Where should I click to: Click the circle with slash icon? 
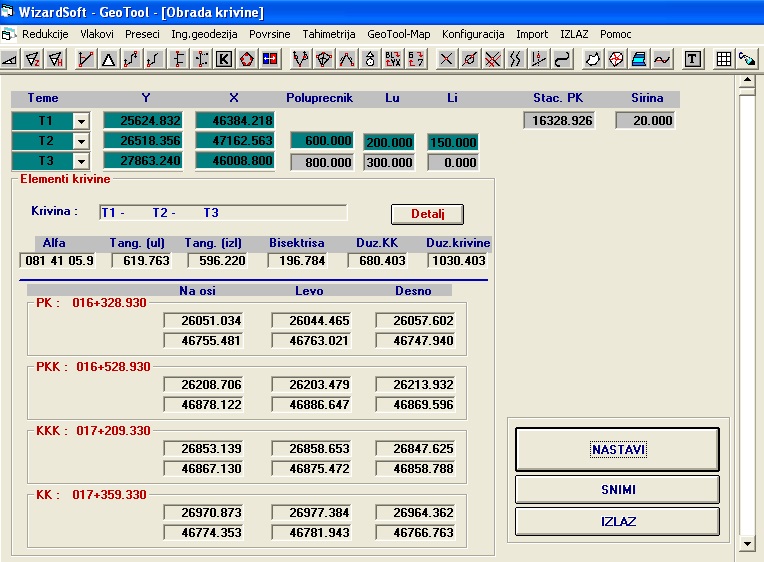tap(469, 59)
